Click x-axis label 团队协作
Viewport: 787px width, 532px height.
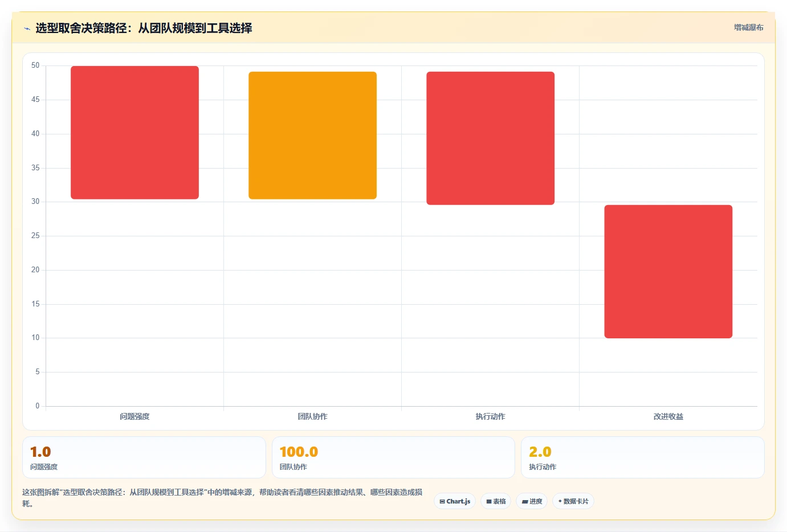click(312, 416)
